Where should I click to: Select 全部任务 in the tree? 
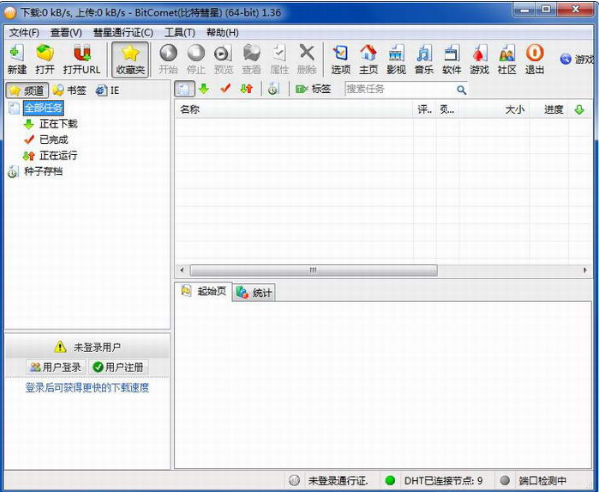(43, 108)
